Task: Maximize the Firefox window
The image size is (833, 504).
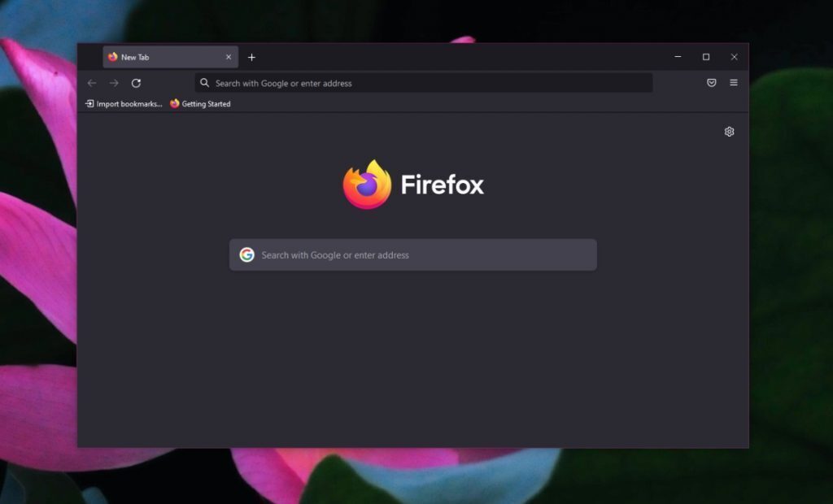Action: 705,57
